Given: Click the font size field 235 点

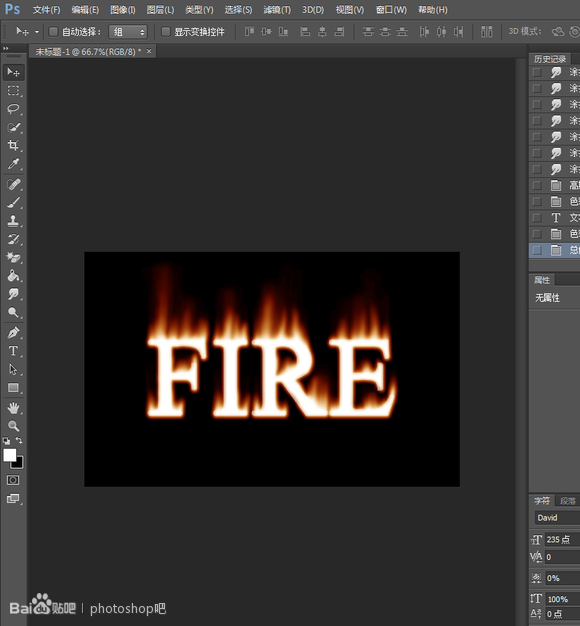Looking at the screenshot, I should pyautogui.click(x=563, y=539).
